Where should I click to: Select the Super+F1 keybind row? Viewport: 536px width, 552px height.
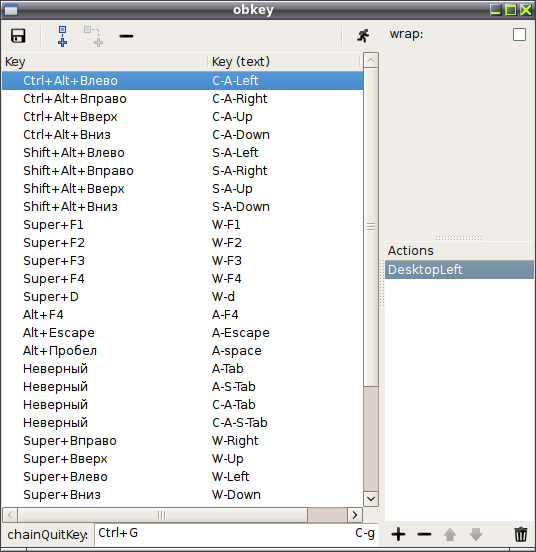click(182, 225)
